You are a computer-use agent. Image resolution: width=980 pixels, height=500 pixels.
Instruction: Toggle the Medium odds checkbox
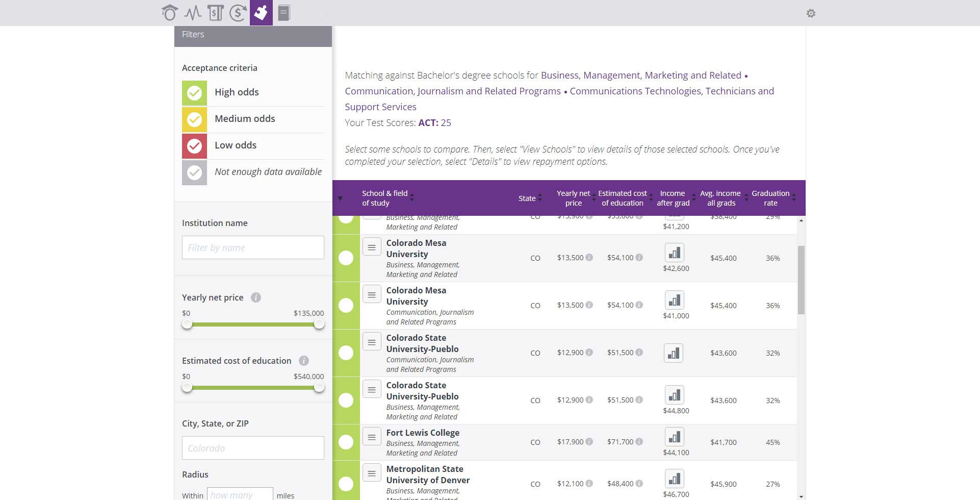coord(194,119)
